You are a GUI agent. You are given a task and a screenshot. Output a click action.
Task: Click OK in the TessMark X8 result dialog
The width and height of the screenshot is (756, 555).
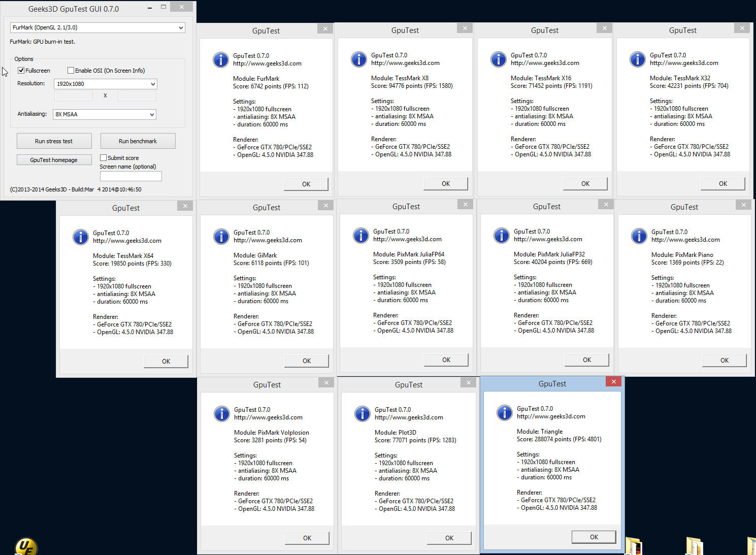[x=446, y=184]
